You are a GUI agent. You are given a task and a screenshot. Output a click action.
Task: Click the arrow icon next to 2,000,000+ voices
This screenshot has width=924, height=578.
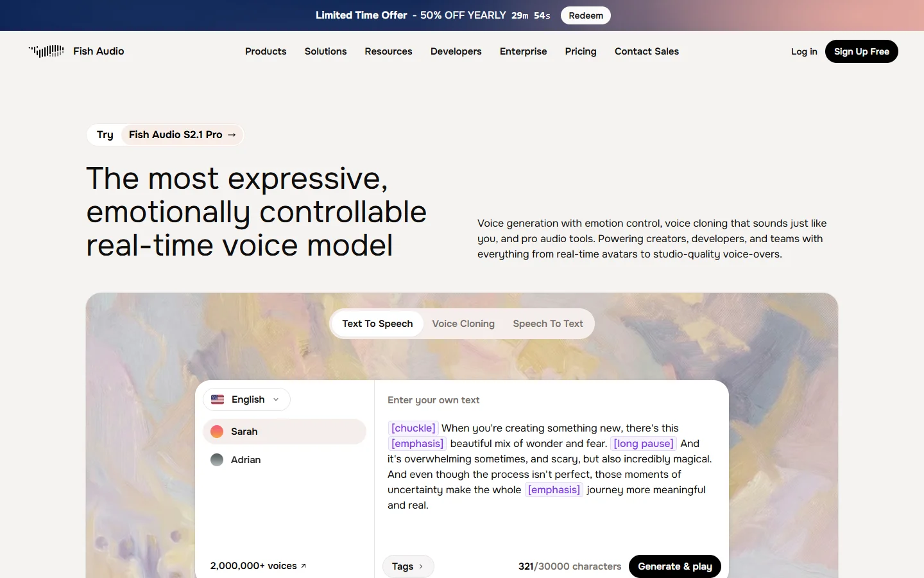point(304,566)
